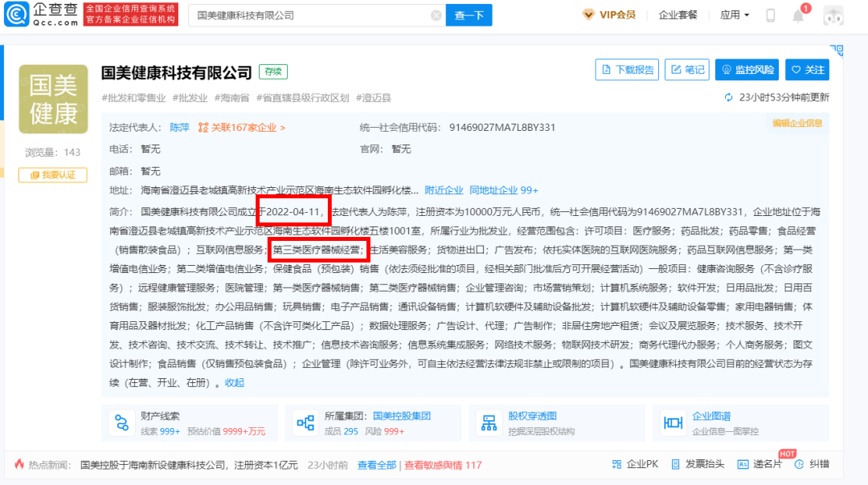This screenshot has width=868, height=485.
Task: Clear the search box with X icon
Action: [x=436, y=15]
